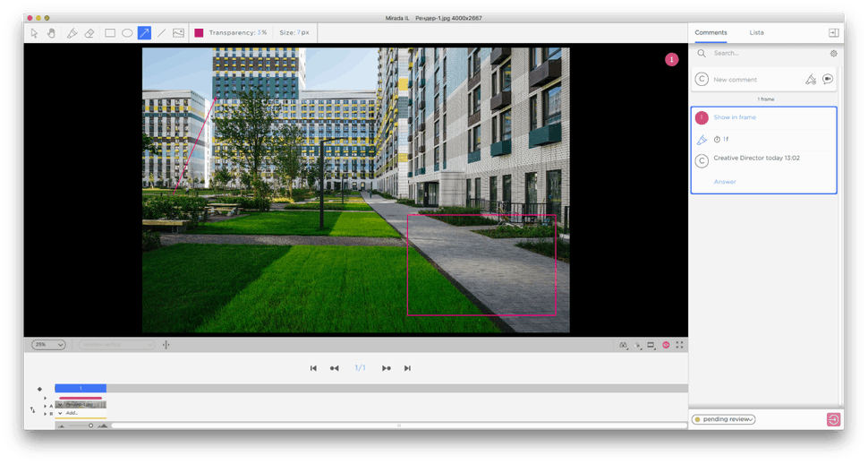Select the straight line tool
The image size is (868, 464).
click(161, 33)
